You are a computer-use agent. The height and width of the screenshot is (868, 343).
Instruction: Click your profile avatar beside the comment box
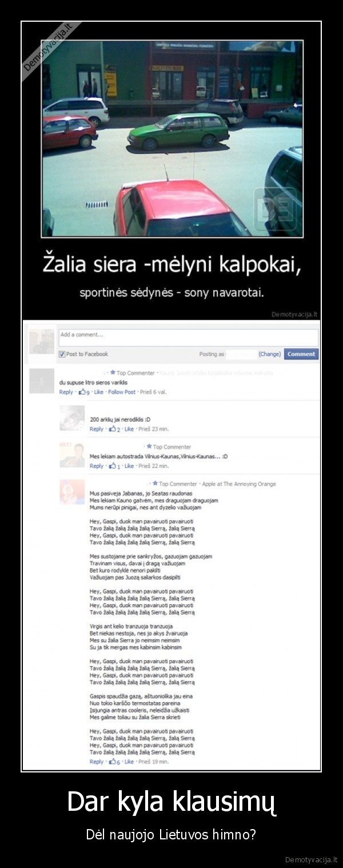tap(42, 341)
